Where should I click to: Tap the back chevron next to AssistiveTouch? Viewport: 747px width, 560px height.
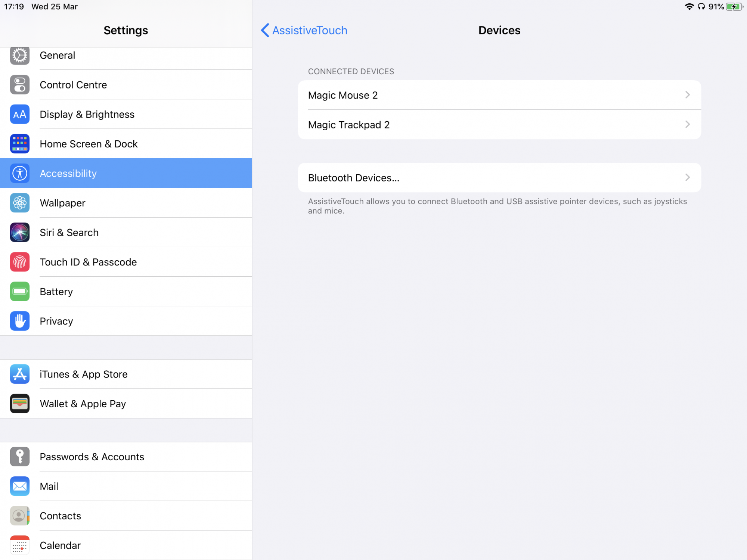click(x=265, y=30)
